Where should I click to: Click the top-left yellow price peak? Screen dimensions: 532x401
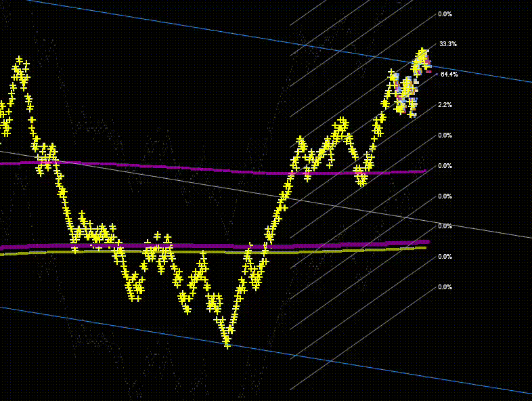click(x=19, y=60)
